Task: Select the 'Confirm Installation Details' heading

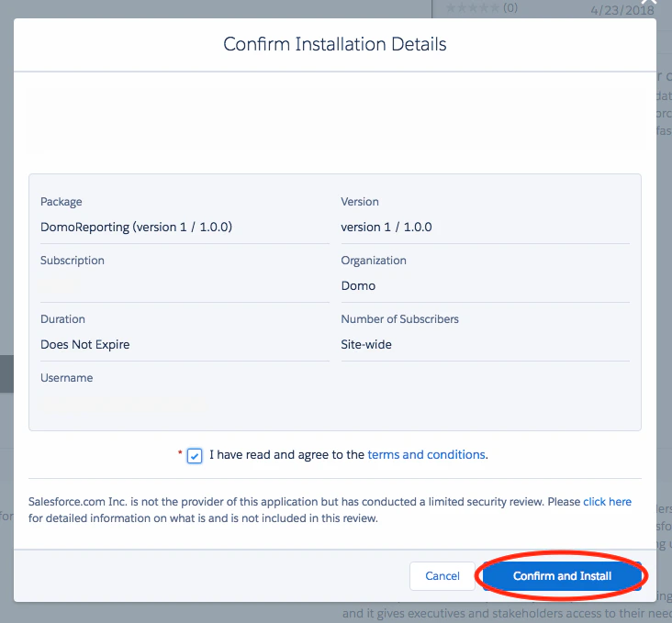Action: 335,44
